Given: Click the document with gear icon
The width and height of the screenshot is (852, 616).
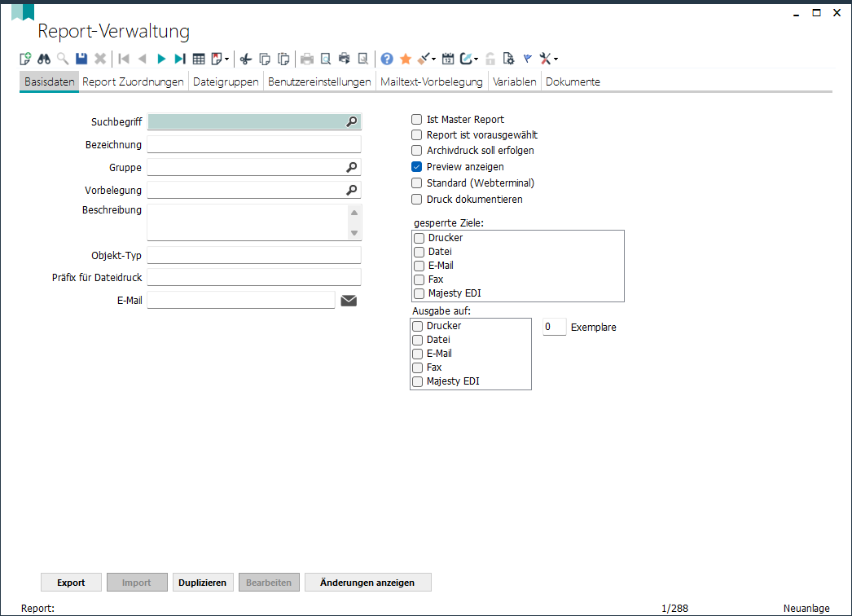Looking at the screenshot, I should 508,59.
